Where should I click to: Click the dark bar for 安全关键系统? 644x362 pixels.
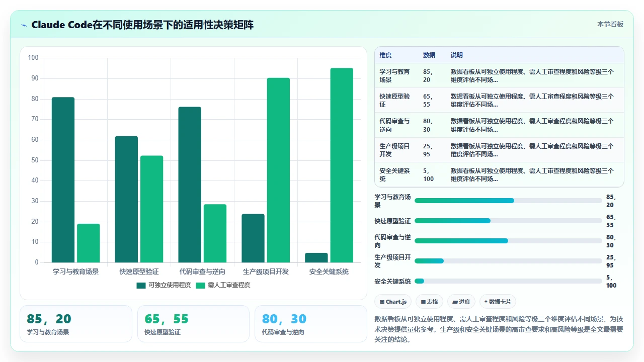coord(316,257)
